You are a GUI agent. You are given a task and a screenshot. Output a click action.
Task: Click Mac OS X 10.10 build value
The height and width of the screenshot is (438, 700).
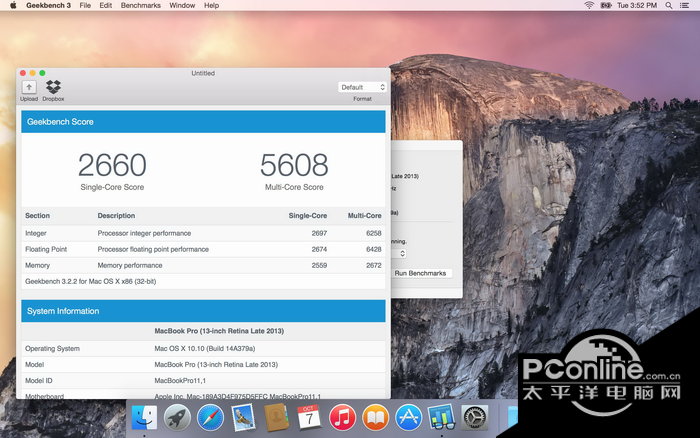[x=205, y=348]
